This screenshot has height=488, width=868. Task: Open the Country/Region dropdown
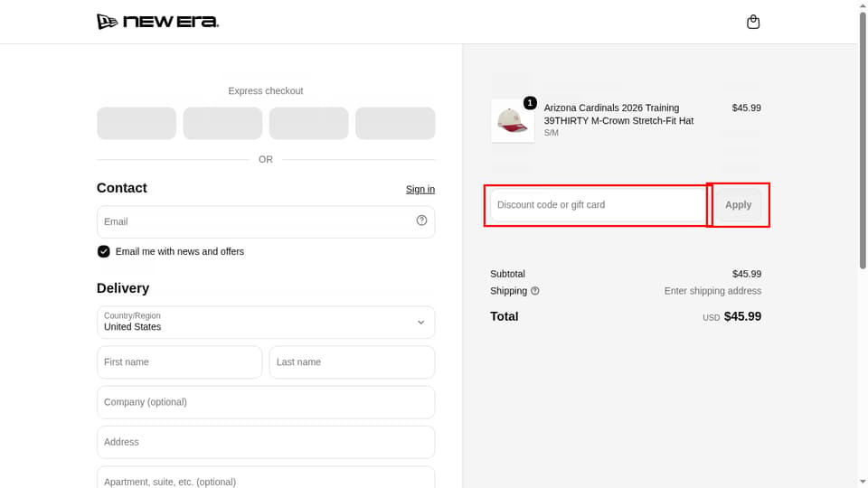point(266,322)
